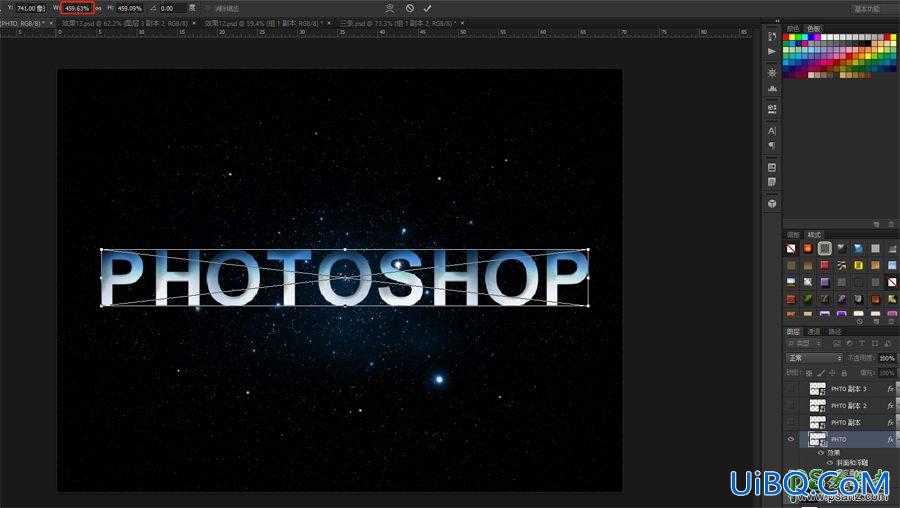Open the ship-wheel Navigator panel icon
The image size is (900, 508).
pos(772,73)
